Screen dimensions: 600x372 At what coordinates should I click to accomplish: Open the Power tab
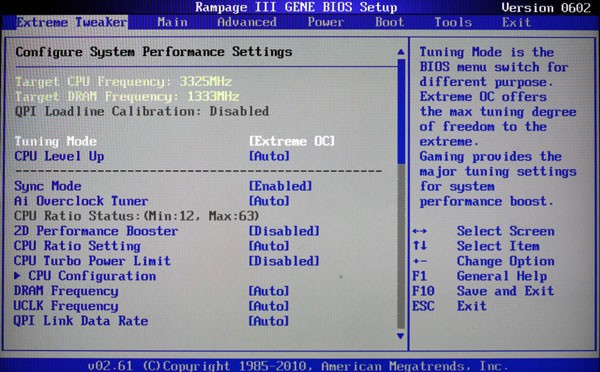click(x=326, y=22)
